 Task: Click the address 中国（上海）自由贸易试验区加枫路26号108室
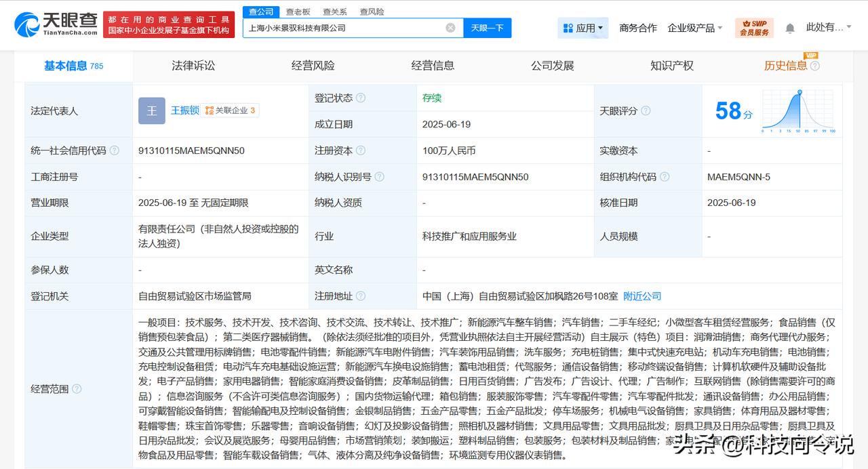coord(520,296)
